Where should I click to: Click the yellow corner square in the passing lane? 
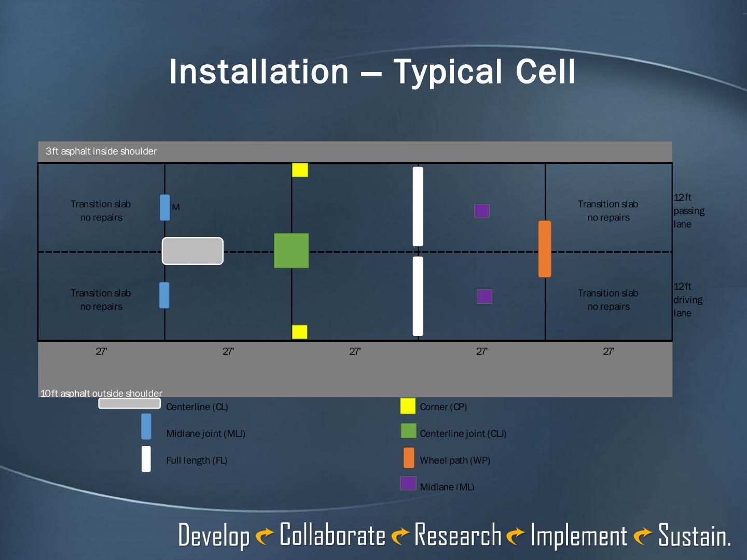300,170
